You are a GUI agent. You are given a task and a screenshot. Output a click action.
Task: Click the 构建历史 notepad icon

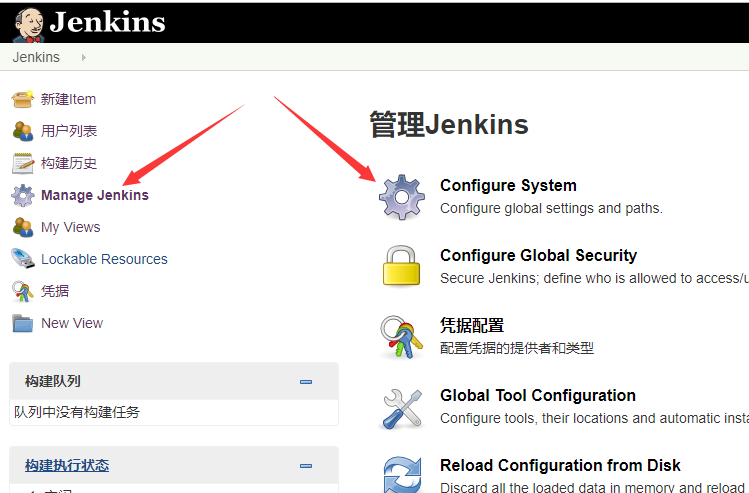(x=22, y=163)
